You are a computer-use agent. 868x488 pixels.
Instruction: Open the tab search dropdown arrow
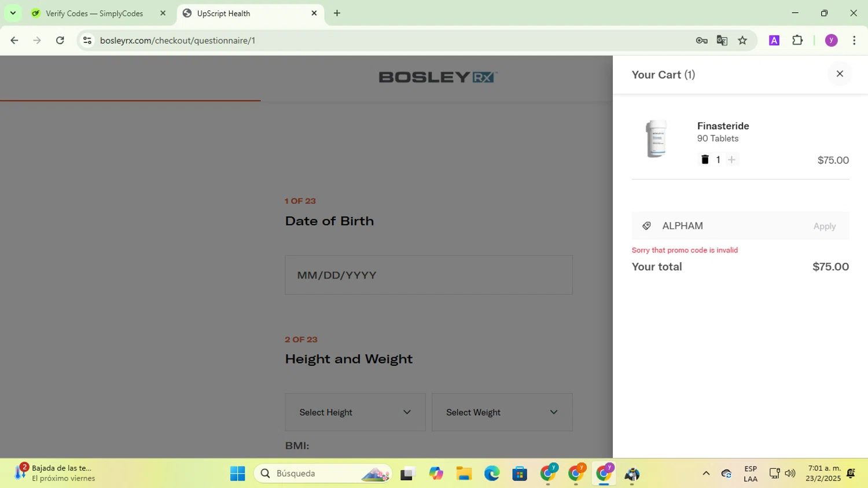click(x=13, y=13)
